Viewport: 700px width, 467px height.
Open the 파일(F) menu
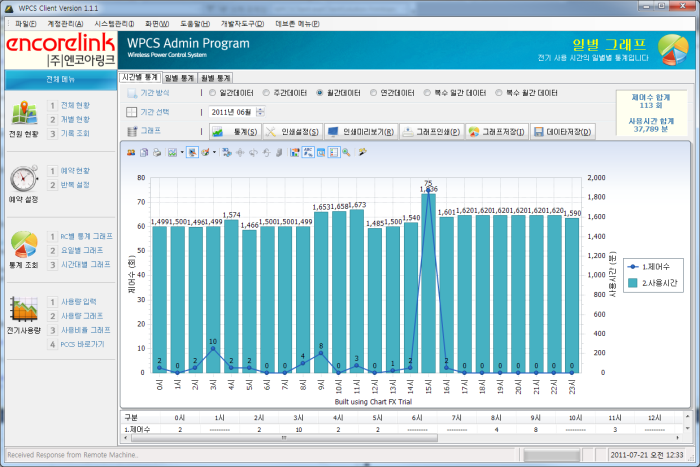[x=26, y=24]
